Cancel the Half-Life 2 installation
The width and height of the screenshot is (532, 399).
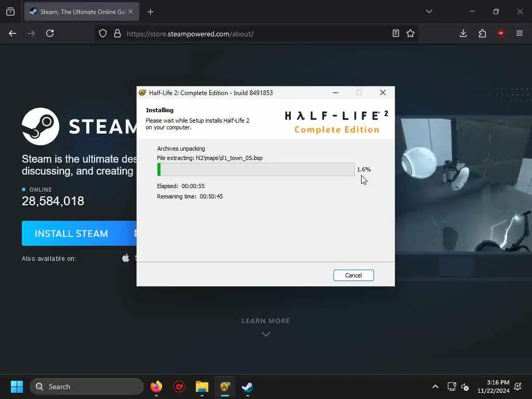coord(353,275)
